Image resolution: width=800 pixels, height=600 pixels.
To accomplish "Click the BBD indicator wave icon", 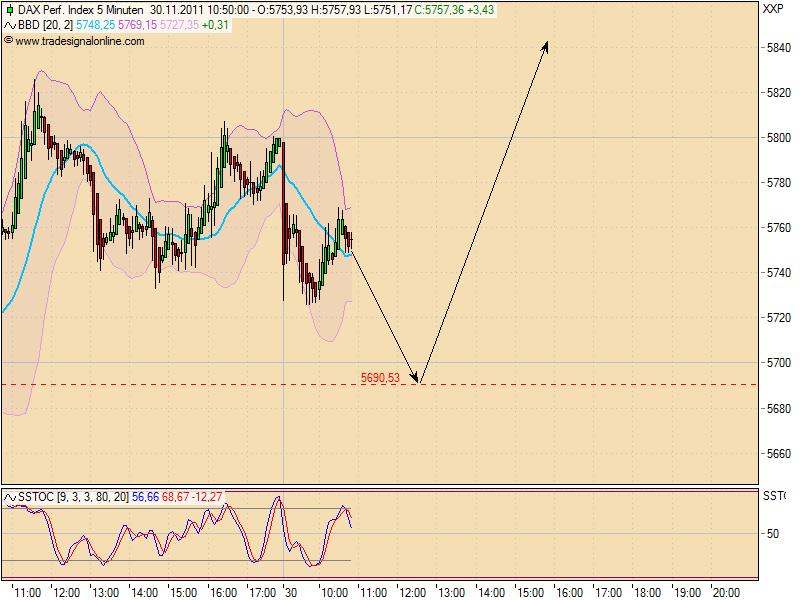I will click(x=10, y=25).
